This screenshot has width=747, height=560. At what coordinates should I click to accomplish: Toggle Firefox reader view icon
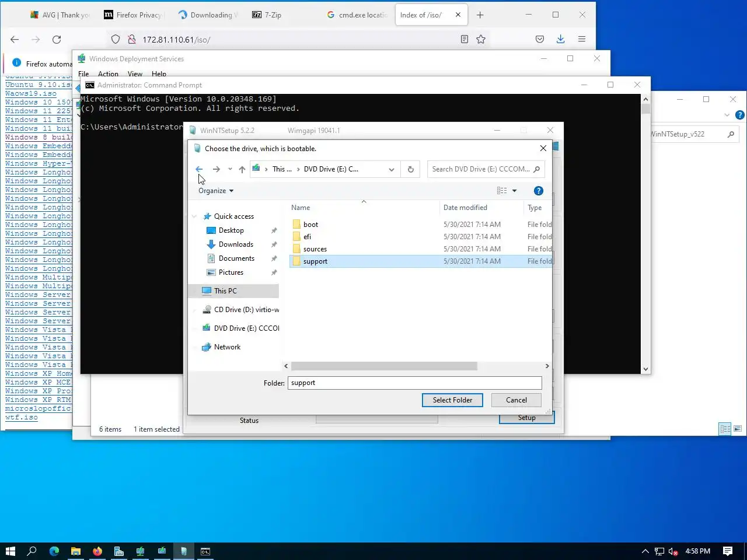(x=465, y=40)
